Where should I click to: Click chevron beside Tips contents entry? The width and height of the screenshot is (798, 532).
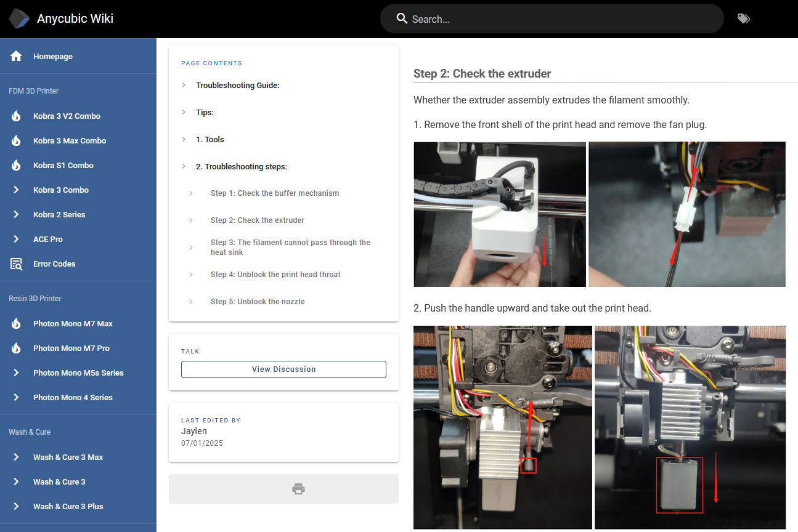click(x=184, y=112)
